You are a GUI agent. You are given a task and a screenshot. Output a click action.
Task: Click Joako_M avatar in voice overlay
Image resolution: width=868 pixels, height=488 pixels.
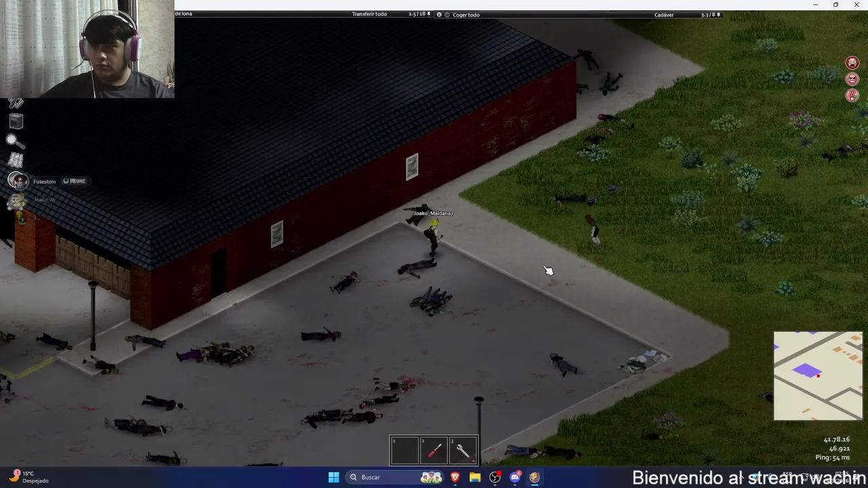click(x=18, y=201)
